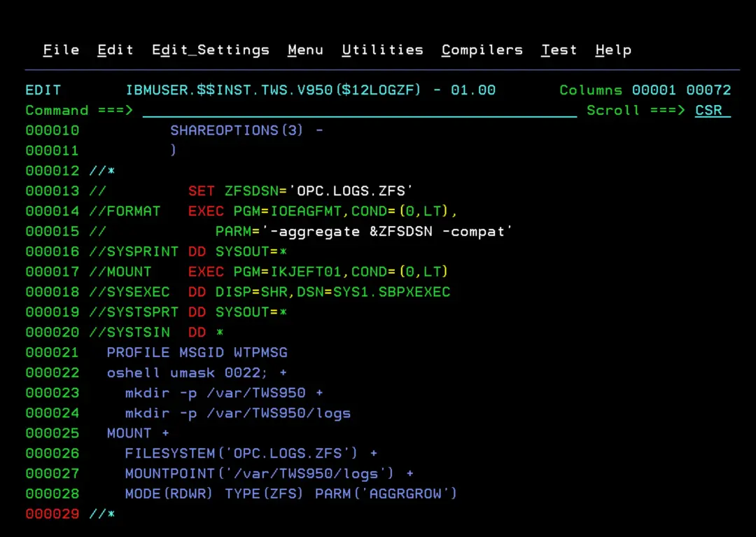Click MOUNTPOINT('/var/TWS950/logs') text
Screen dimensions: 756x537
(x=260, y=474)
